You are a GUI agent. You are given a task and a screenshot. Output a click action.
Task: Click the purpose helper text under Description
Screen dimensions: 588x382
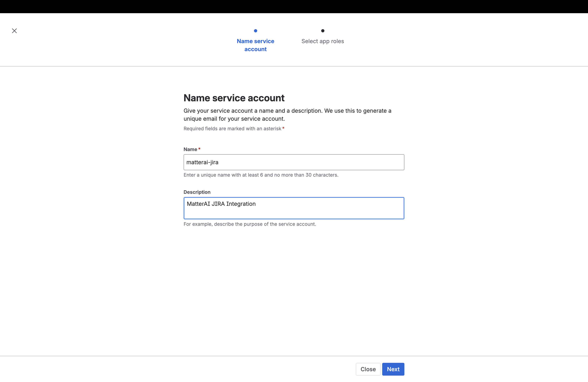250,224
